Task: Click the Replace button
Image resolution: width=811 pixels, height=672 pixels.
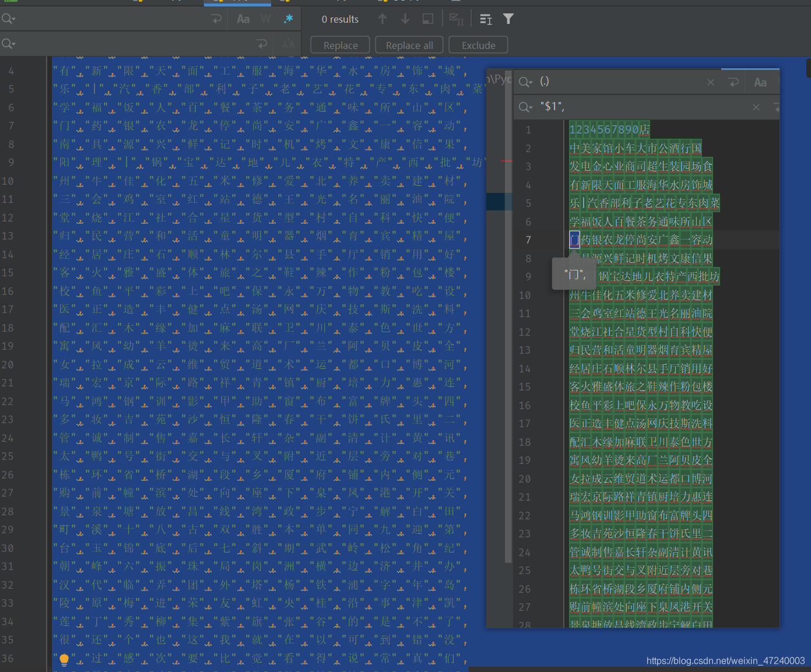Action: coord(340,45)
